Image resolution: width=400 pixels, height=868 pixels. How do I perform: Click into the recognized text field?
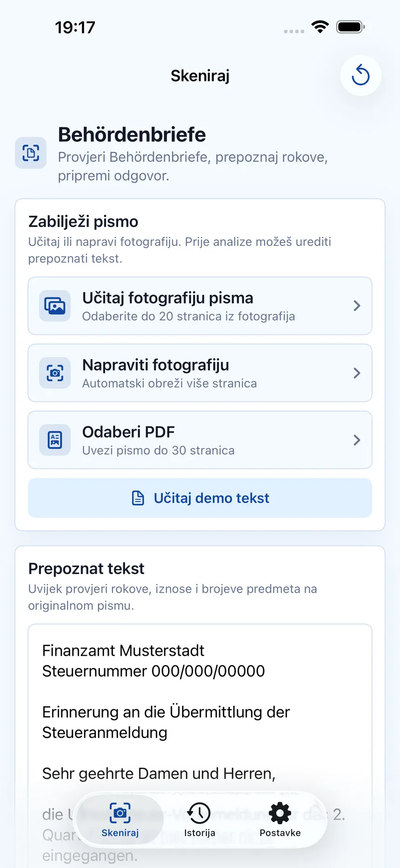coord(200,746)
